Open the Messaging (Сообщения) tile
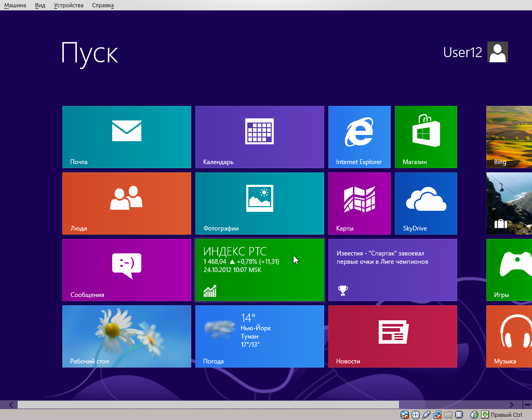The image size is (532, 420). tap(126, 270)
